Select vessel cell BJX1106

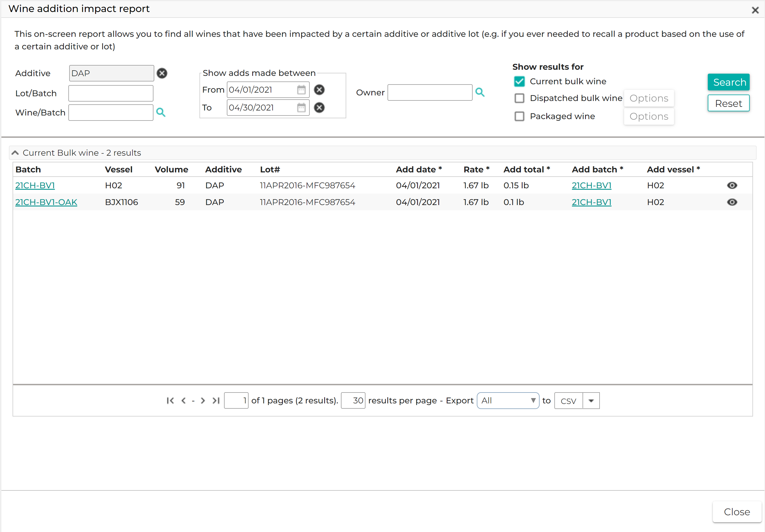click(121, 202)
